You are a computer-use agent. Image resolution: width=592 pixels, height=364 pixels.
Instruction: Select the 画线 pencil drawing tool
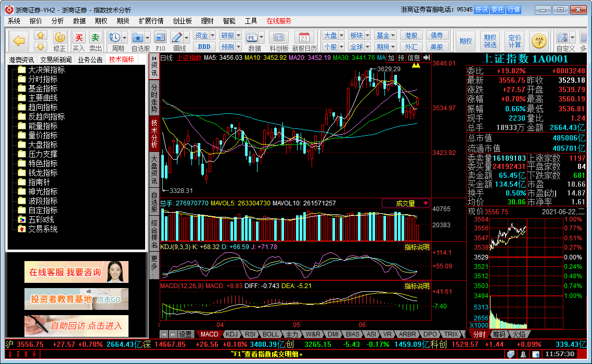click(177, 37)
